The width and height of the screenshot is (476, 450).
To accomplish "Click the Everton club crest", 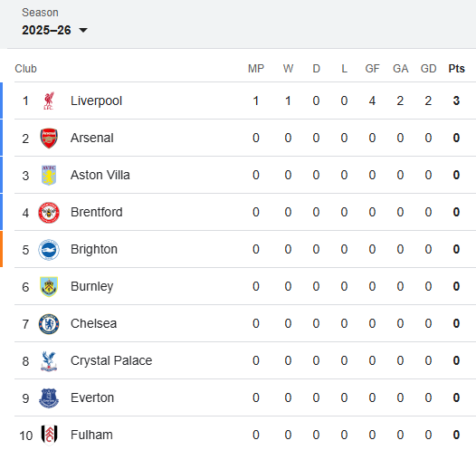I will (49, 398).
